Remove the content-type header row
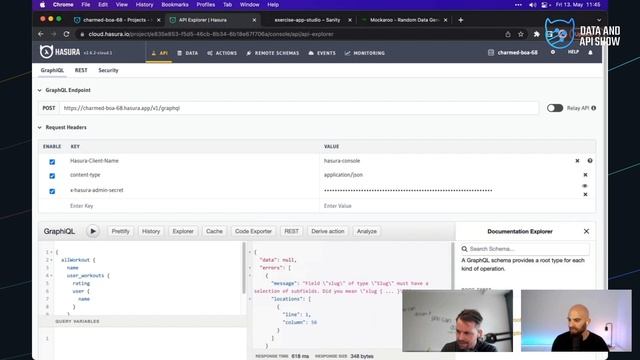 [x=585, y=175]
